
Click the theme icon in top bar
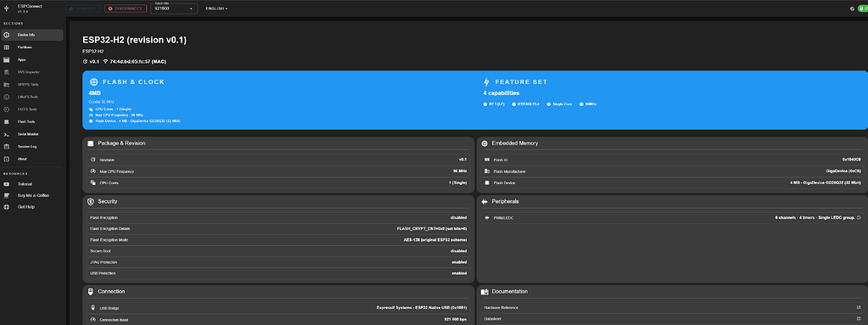point(852,8)
